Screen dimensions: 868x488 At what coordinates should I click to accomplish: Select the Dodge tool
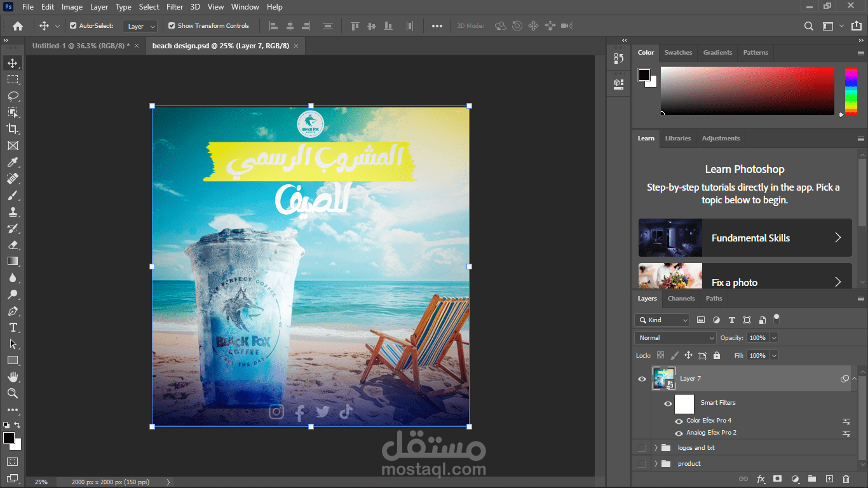click(x=12, y=294)
